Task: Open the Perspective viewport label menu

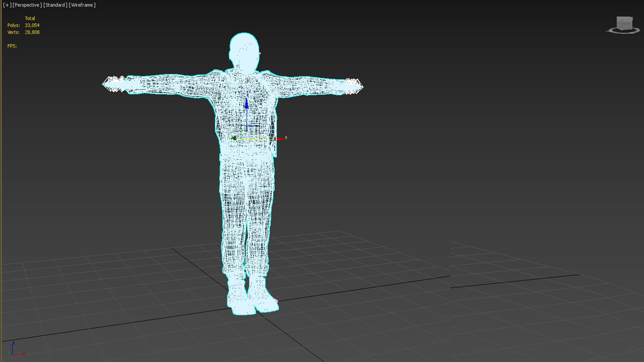Action: tap(27, 5)
